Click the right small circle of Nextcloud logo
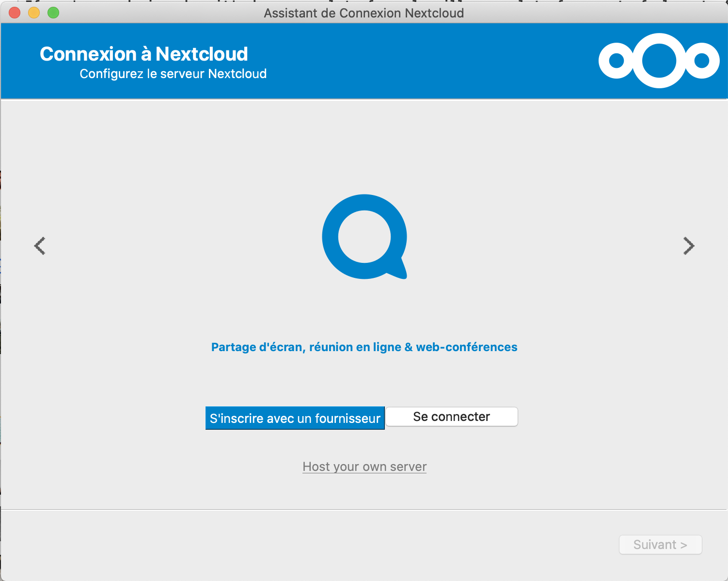Screen dimensions: 728x581 click(x=701, y=61)
